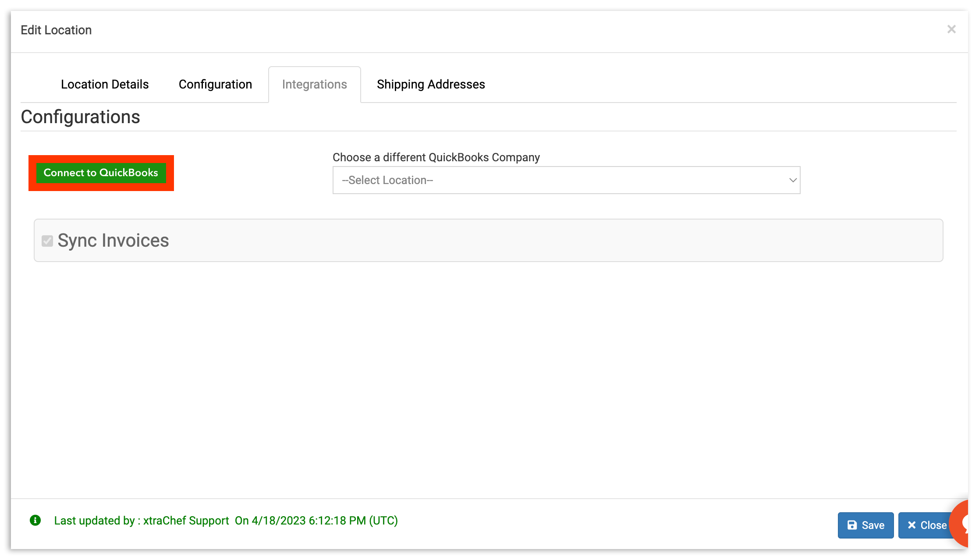
Task: Open the Select Location dropdown
Action: [565, 180]
